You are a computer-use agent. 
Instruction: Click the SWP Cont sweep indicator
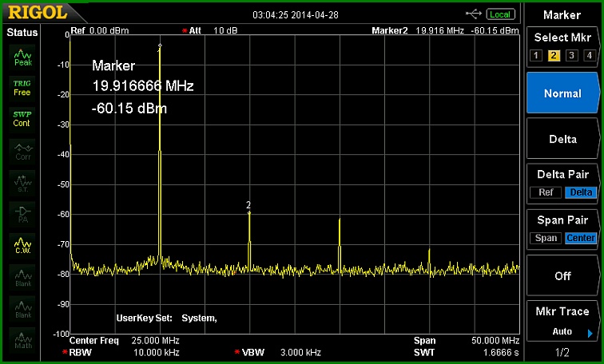click(x=22, y=119)
